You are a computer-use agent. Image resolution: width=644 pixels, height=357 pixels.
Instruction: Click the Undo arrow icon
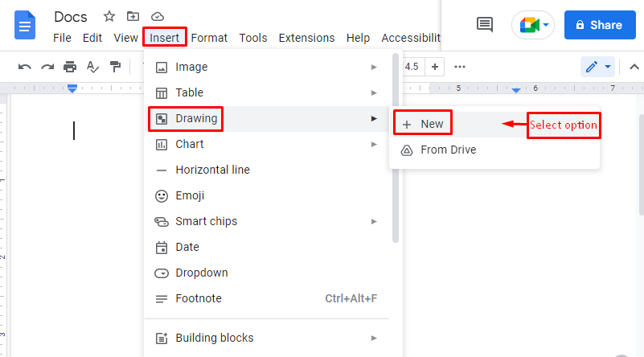(25, 67)
